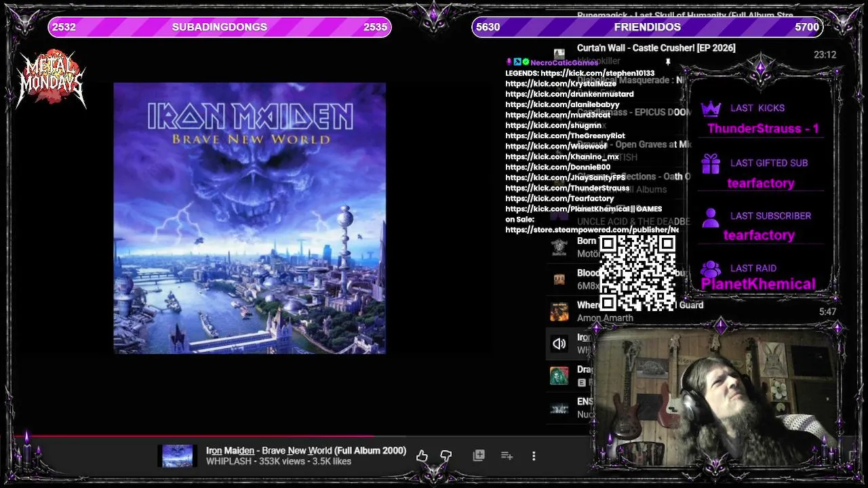Click the Metal Mondays logo

[x=52, y=79]
